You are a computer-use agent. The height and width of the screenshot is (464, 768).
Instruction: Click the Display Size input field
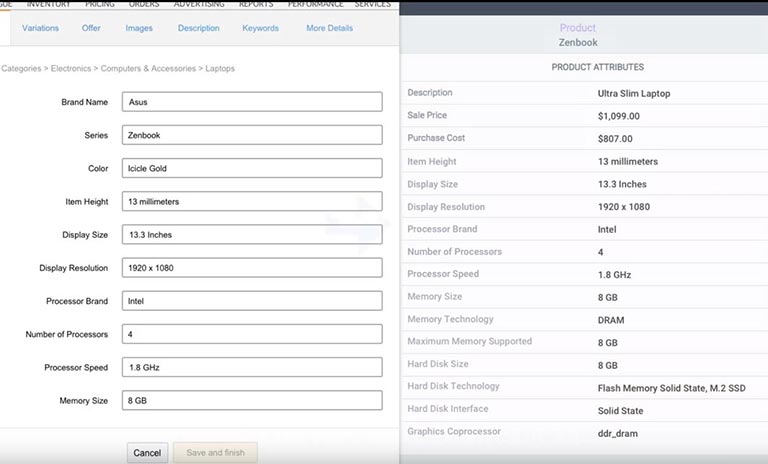click(252, 235)
